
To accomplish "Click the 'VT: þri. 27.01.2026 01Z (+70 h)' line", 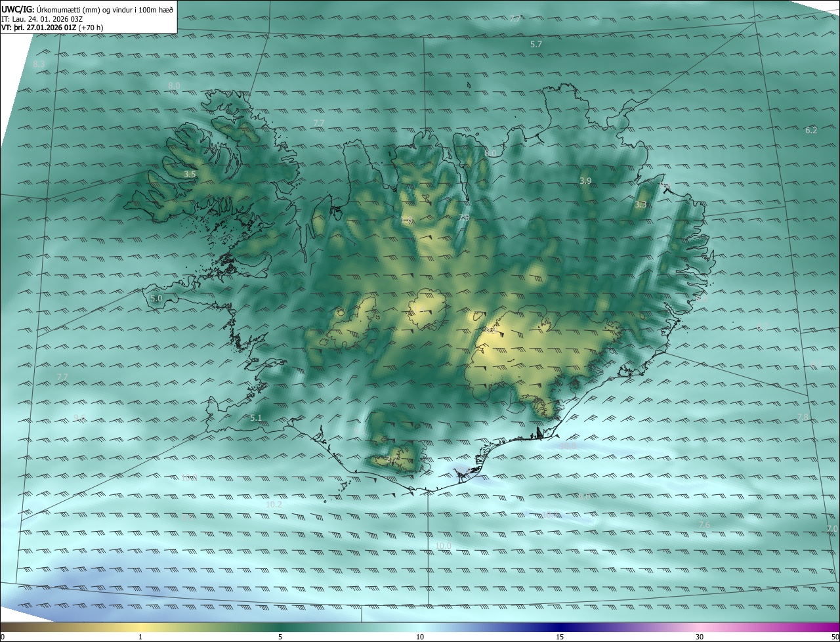I will coord(52,28).
